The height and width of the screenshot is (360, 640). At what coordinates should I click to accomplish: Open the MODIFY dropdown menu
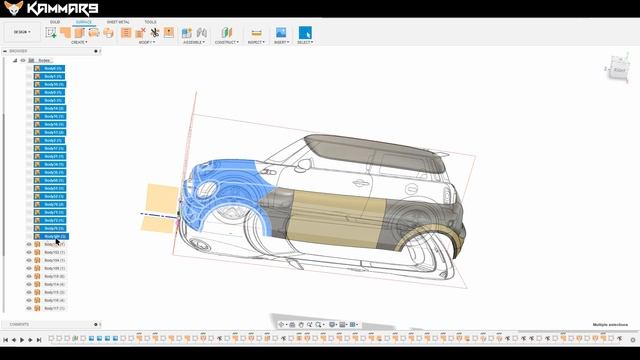click(x=146, y=42)
